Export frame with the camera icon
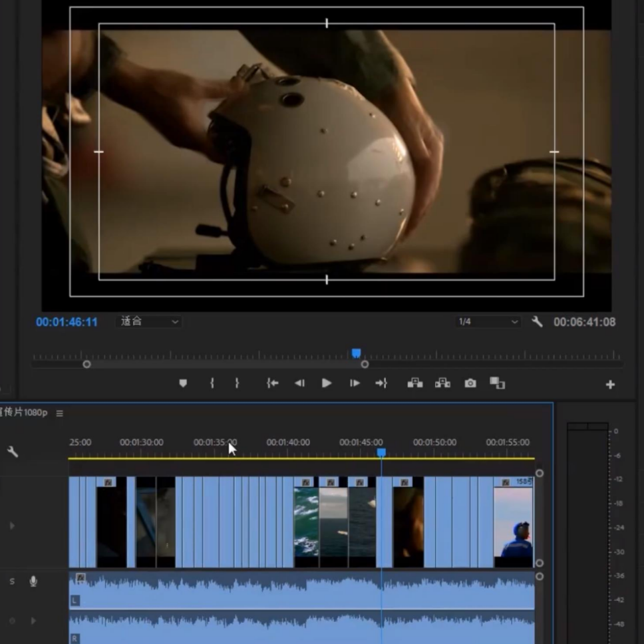644x644 pixels. tap(470, 383)
